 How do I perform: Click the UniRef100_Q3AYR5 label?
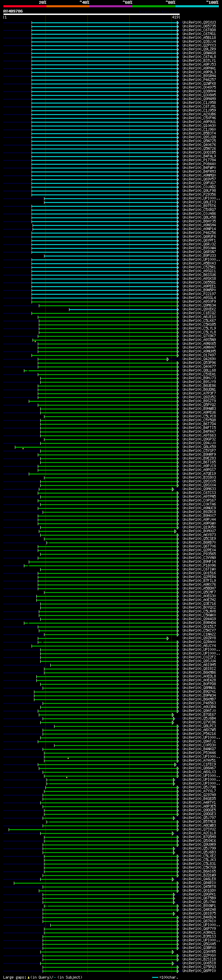pyautogui.click(x=199, y=951)
